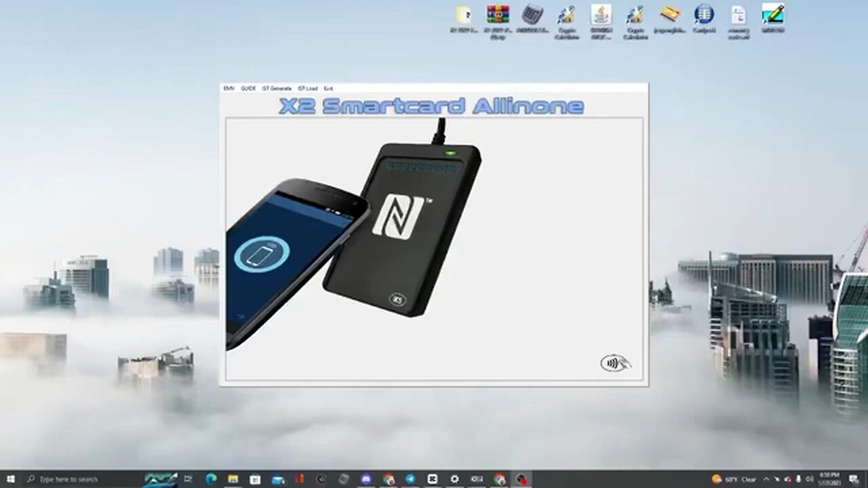Open the blue globe chip desktop icon
Screen dimensions: 868x488
[704, 19]
